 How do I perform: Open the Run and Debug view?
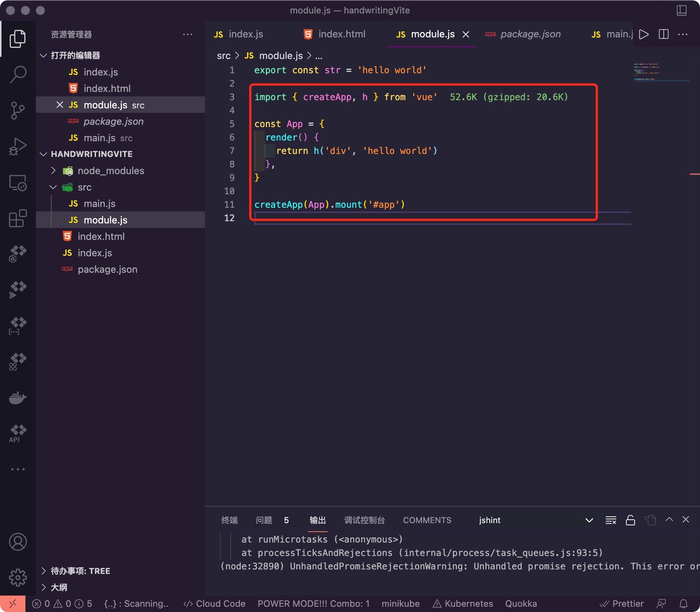[18, 146]
